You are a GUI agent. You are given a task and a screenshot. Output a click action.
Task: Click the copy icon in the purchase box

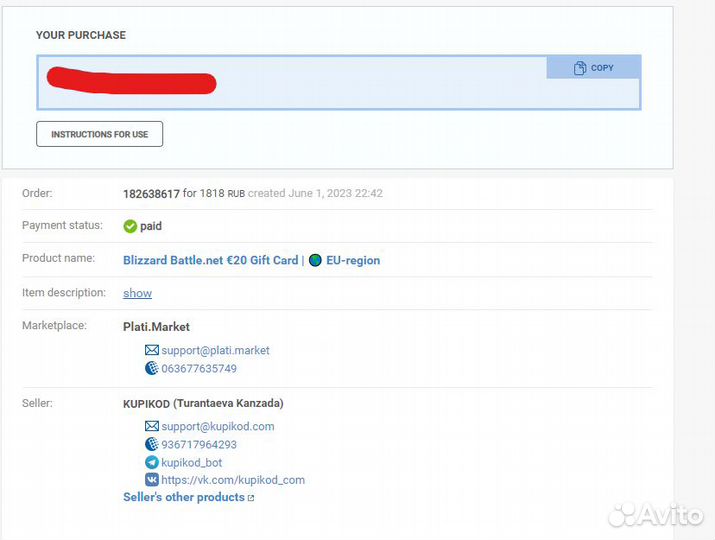(x=580, y=68)
